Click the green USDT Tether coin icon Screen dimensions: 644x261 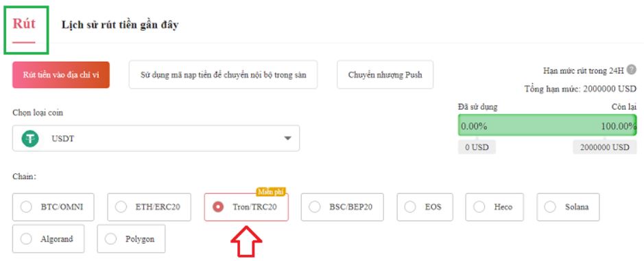(30, 139)
